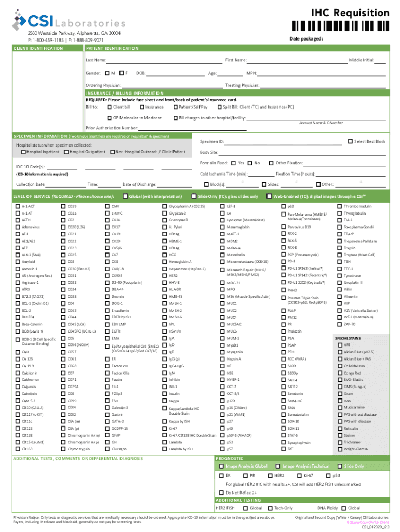The image size is (400, 532).
Task: Check the Ki-67 test checkbox
Action: [165, 429]
